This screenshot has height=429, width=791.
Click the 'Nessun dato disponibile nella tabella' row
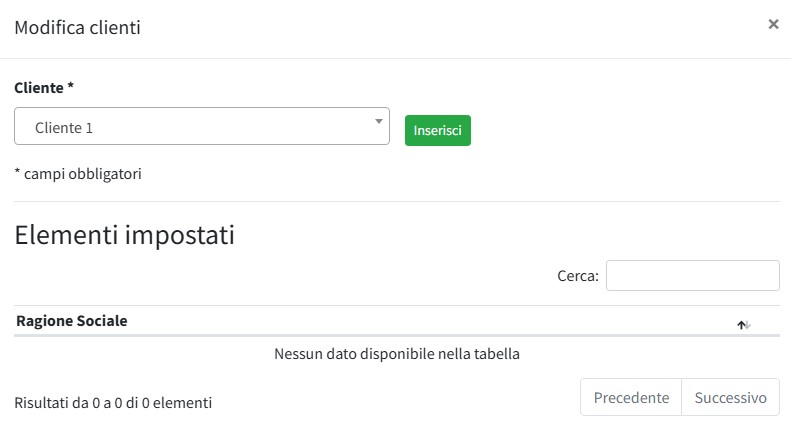tap(396, 353)
